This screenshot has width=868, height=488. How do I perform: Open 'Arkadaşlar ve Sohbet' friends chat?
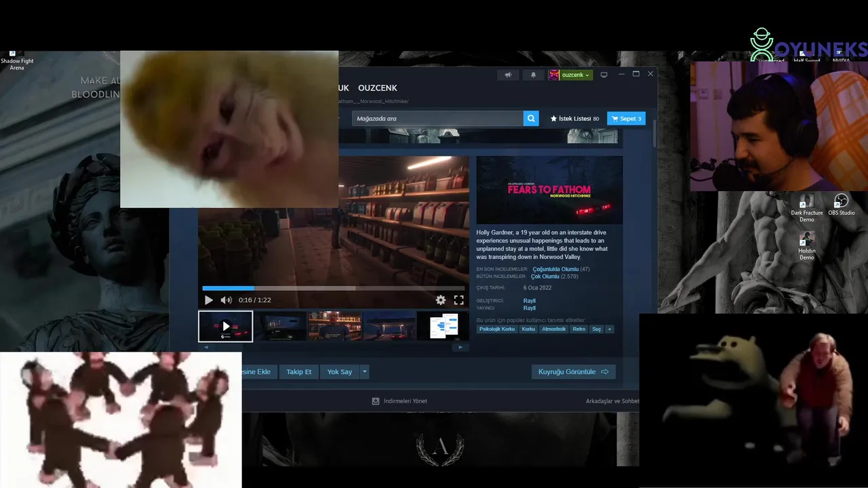tap(612, 401)
